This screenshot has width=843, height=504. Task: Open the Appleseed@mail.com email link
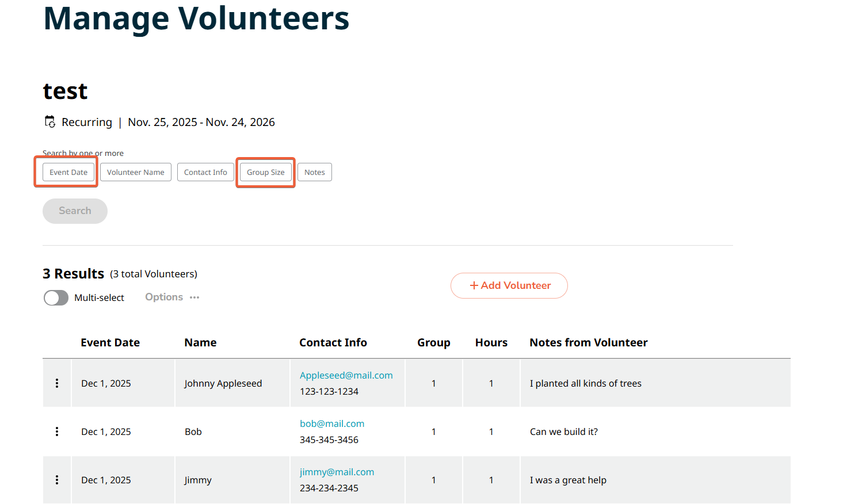point(346,375)
